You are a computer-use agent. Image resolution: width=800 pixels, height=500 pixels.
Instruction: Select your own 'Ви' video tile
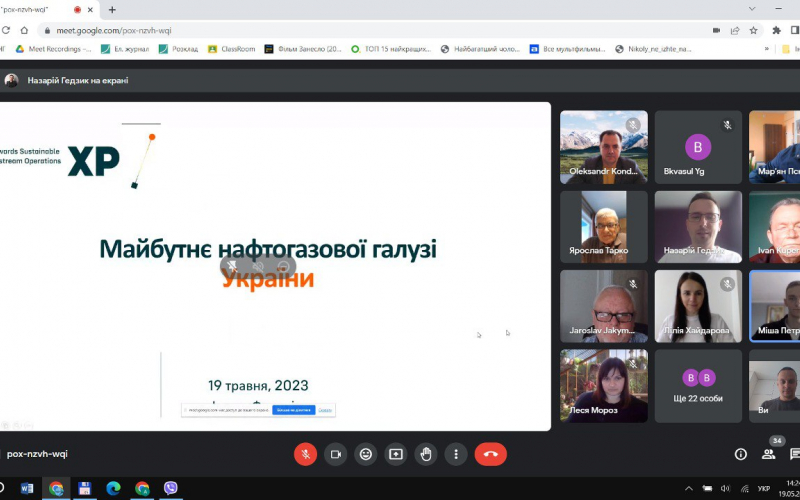pos(774,386)
